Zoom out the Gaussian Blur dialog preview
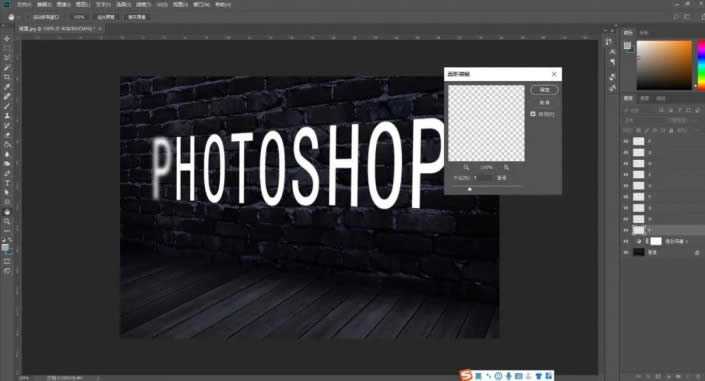This screenshot has width=705, height=381. 466,167
